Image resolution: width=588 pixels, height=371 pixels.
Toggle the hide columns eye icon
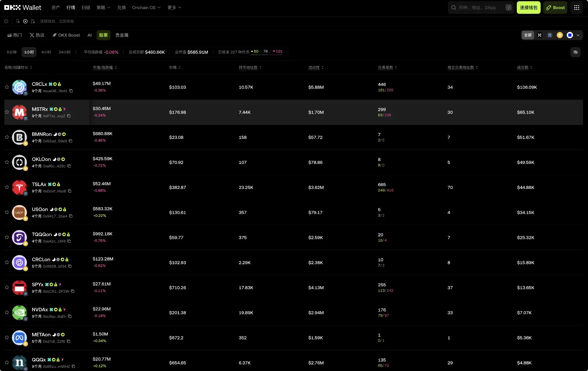point(576,52)
